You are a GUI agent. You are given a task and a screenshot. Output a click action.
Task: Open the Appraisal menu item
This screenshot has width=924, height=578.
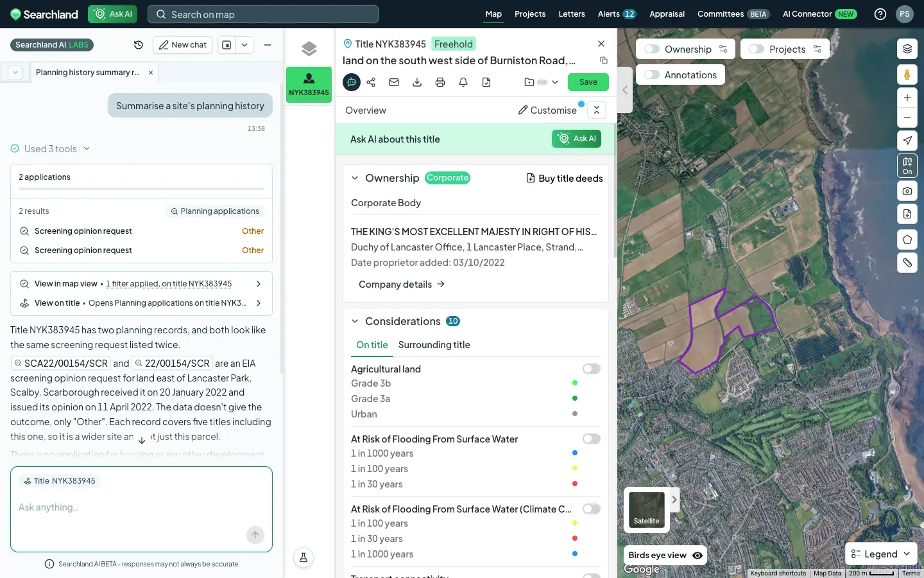pyautogui.click(x=667, y=14)
